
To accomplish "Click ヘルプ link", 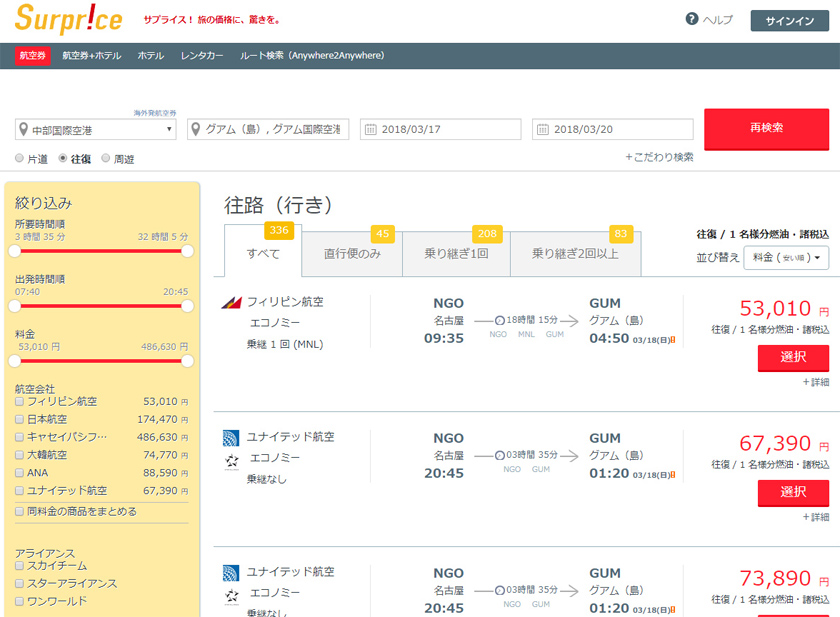I will pos(717,20).
